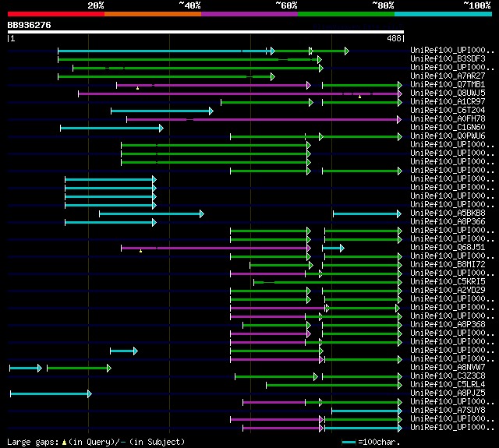499x448 pixels.
Task: Select the UniRef100_C5LRL4 label
Action: coord(448,384)
